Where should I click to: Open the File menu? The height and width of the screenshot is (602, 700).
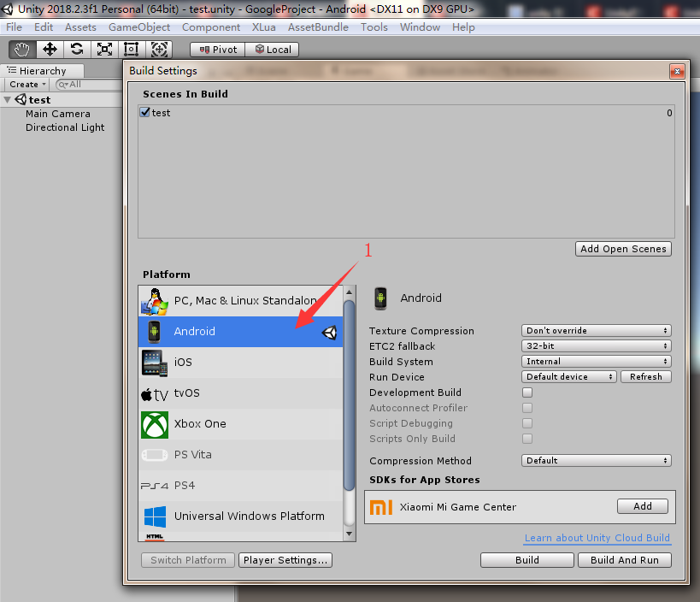14,27
